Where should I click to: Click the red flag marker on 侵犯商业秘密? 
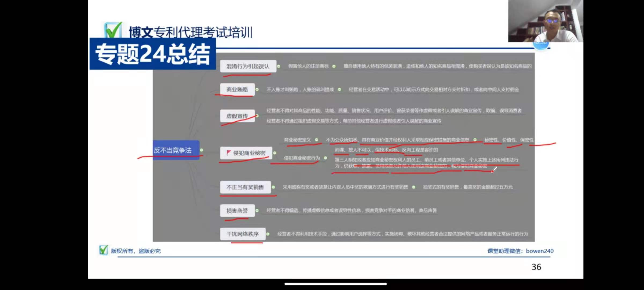[x=228, y=153]
